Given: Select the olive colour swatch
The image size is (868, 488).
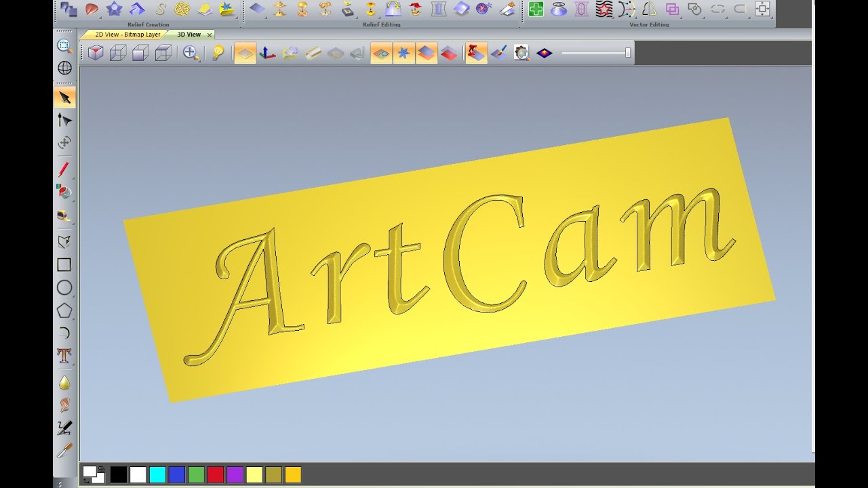Looking at the screenshot, I should tap(273, 474).
